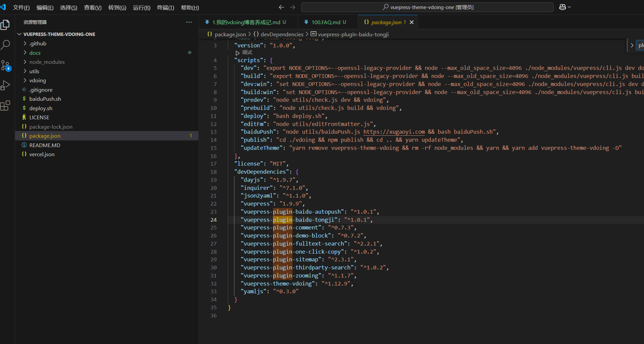
Task: Open Copilot dropdown arrow in title bar
Action: [569, 7]
